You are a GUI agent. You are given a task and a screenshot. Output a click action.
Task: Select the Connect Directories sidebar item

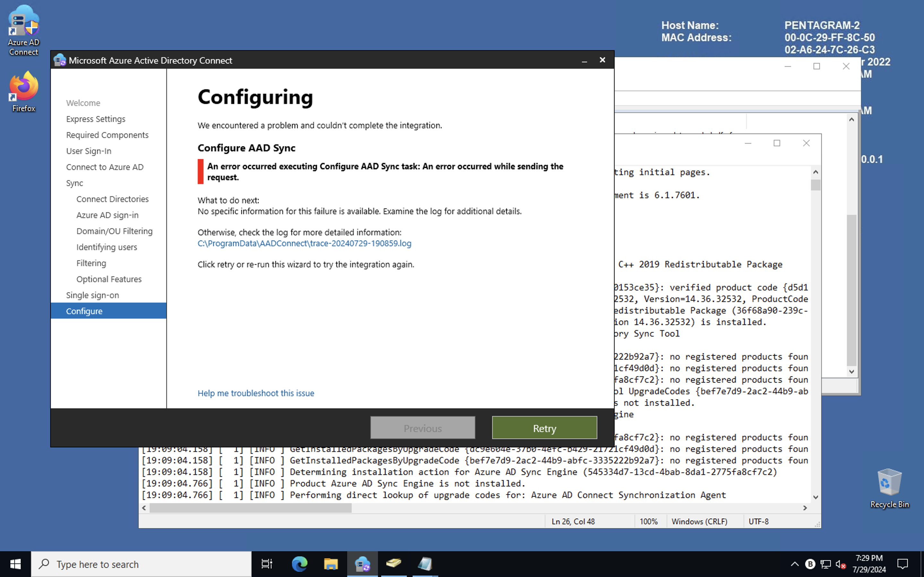(113, 198)
